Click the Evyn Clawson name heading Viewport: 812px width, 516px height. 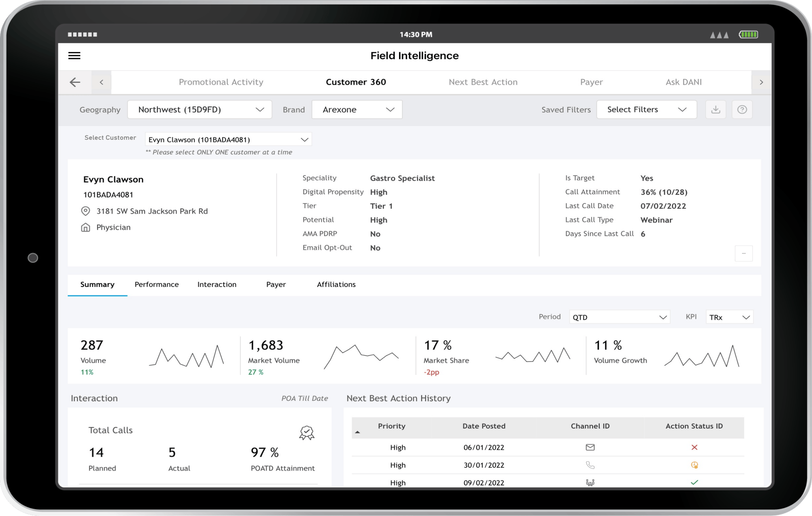pyautogui.click(x=113, y=179)
